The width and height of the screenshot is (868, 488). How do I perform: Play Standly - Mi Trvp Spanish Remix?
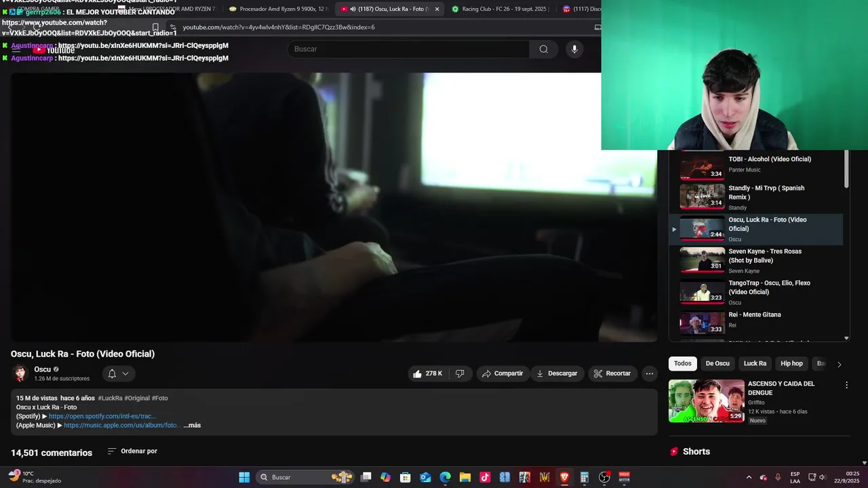point(756,197)
